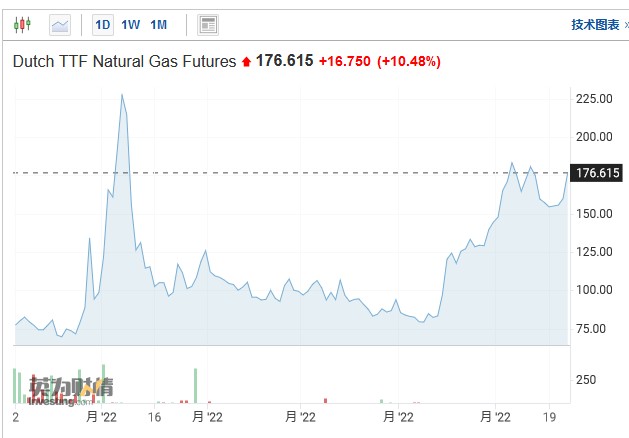Click the panel layout icon beside 1M
Image resolution: width=629 pixels, height=438 pixels.
tap(208, 24)
